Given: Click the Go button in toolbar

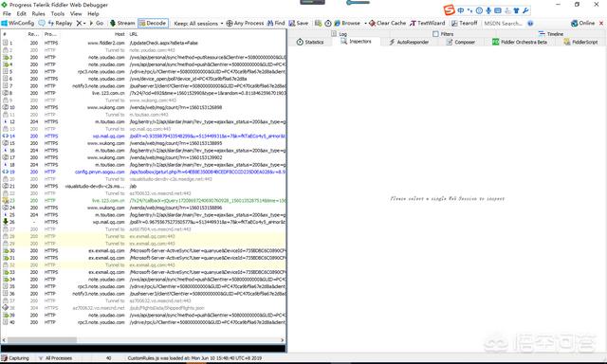Looking at the screenshot, I should point(97,23).
